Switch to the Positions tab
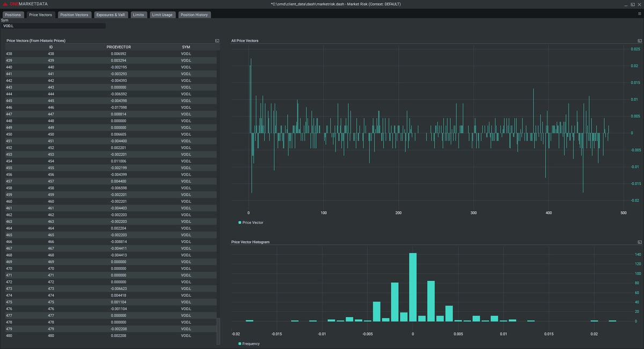Viewport: 644px width, 349px height. pos(13,14)
